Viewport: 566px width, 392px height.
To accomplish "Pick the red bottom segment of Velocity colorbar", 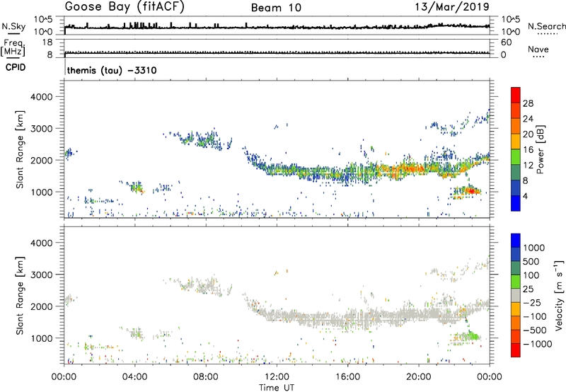I will pyautogui.click(x=516, y=350).
